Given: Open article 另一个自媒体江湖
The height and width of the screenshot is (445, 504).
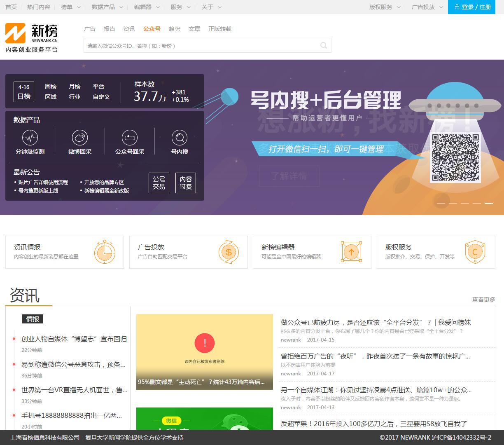Looking at the screenshot, I should [376, 390].
